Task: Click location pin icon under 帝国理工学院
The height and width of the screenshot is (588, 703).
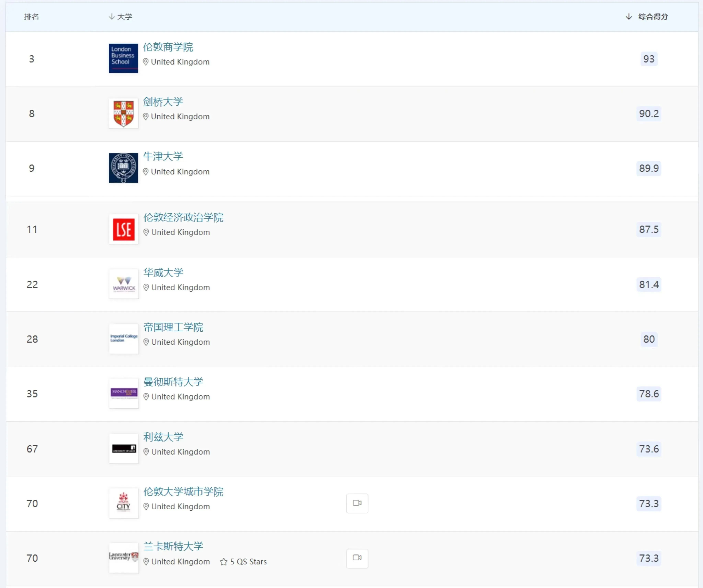Action: (146, 342)
